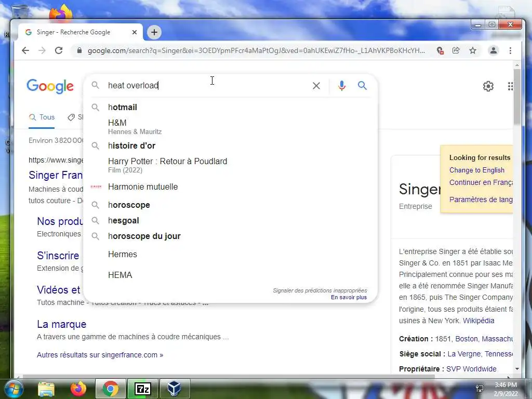Pick the hesgoal suggestion
Image resolution: width=532 pixels, height=399 pixels.
[230, 220]
